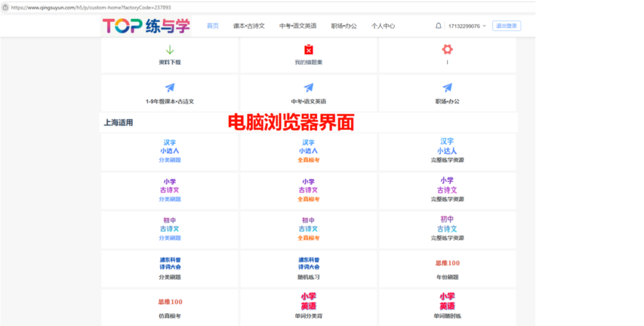Open the 个人中心 menu item
This screenshot has width=644, height=326.
pos(383,26)
